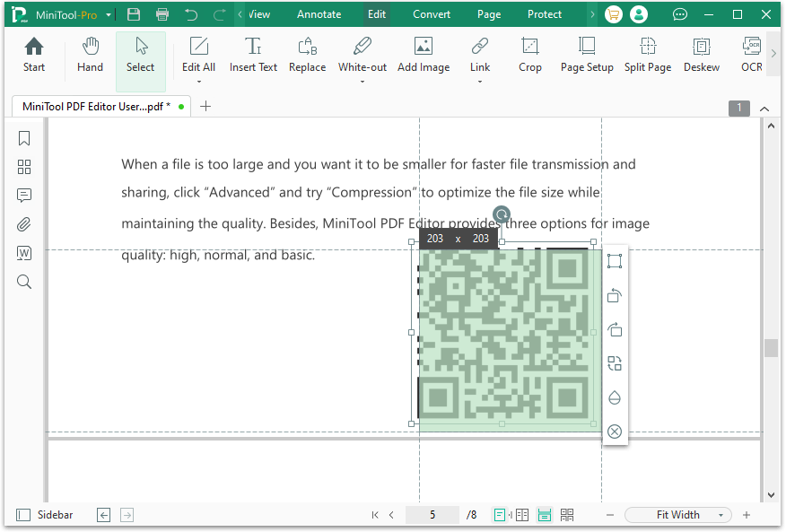The image size is (786, 532).
Task: Choose the Insert Text tool
Action: click(253, 55)
